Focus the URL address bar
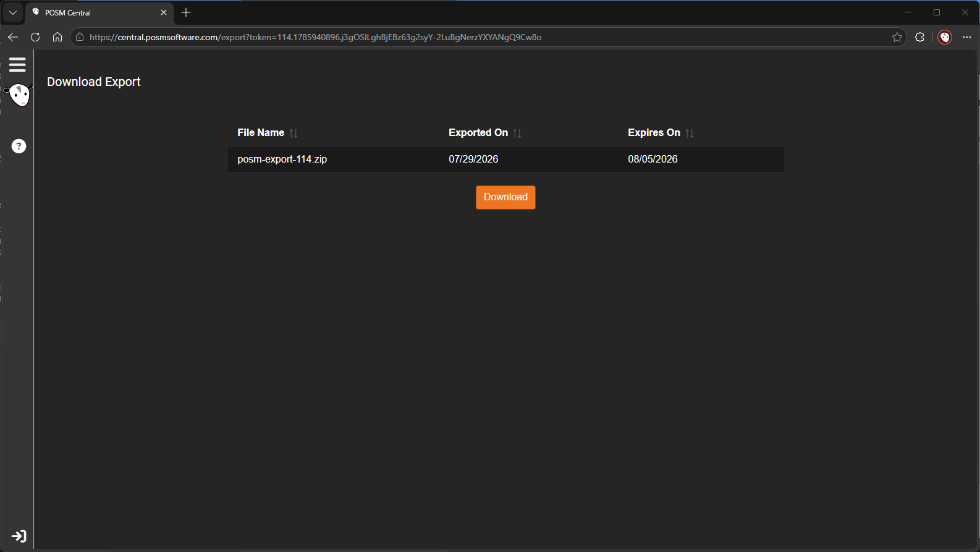The width and height of the screenshot is (980, 552). coord(488,37)
